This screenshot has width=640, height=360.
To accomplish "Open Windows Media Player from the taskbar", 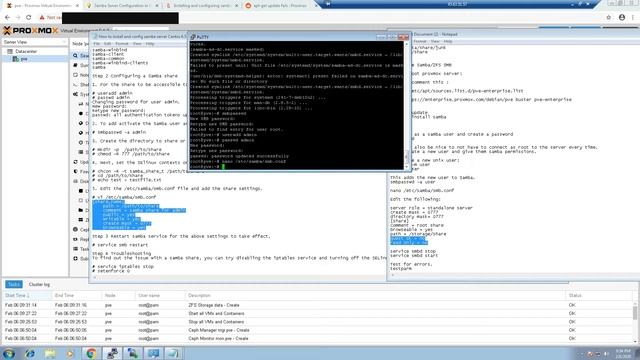I will 70,353.
